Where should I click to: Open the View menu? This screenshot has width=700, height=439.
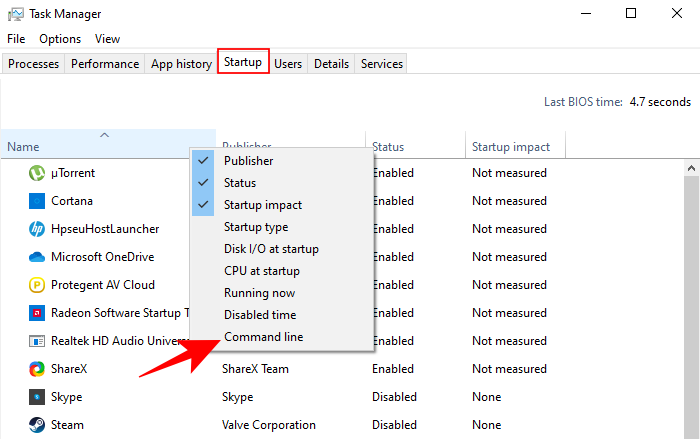pos(107,39)
